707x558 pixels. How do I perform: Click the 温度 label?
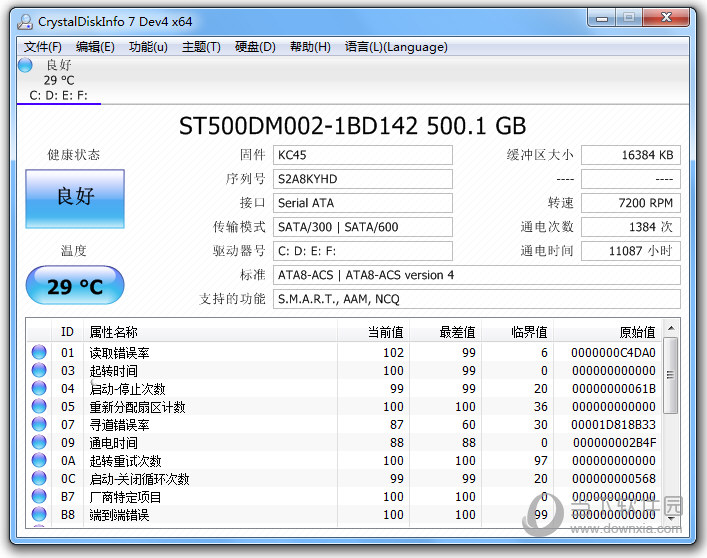[73, 251]
